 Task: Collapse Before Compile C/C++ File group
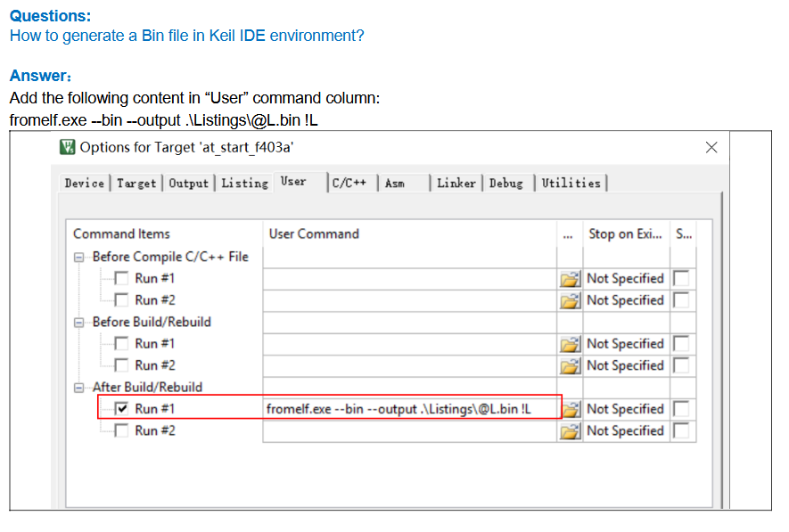pyautogui.click(x=80, y=257)
